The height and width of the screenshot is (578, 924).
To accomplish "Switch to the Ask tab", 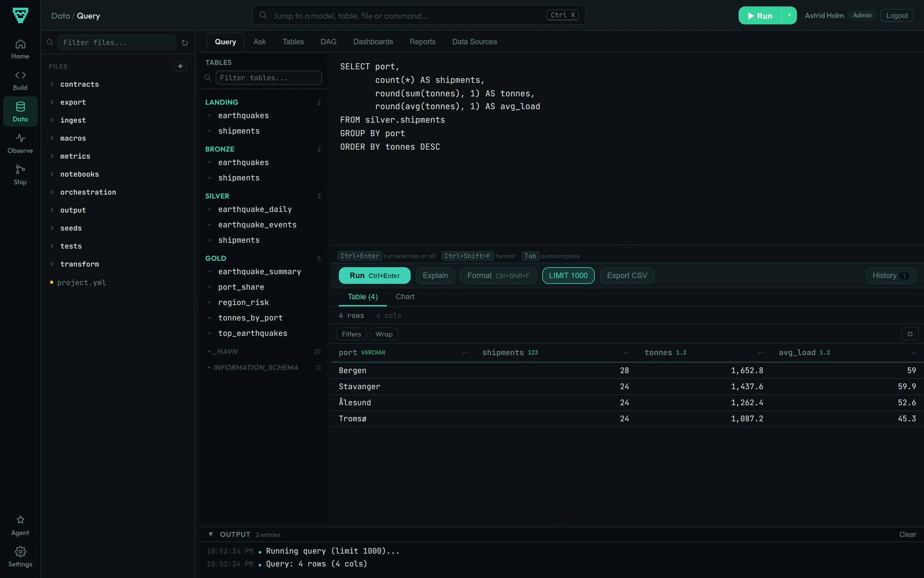I will (260, 42).
